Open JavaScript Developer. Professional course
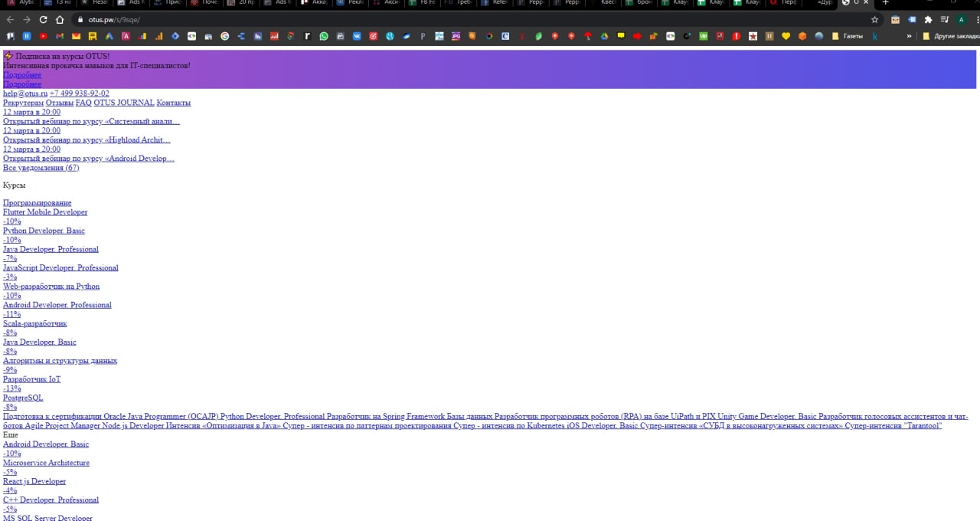The height and width of the screenshot is (521, 980). [60, 268]
